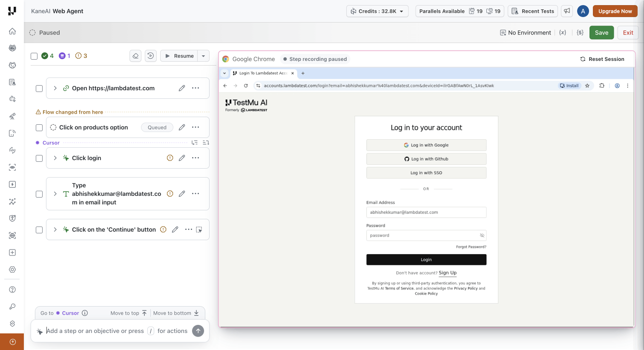Filter steps by the warning count 3
The image size is (644, 350).
click(81, 56)
